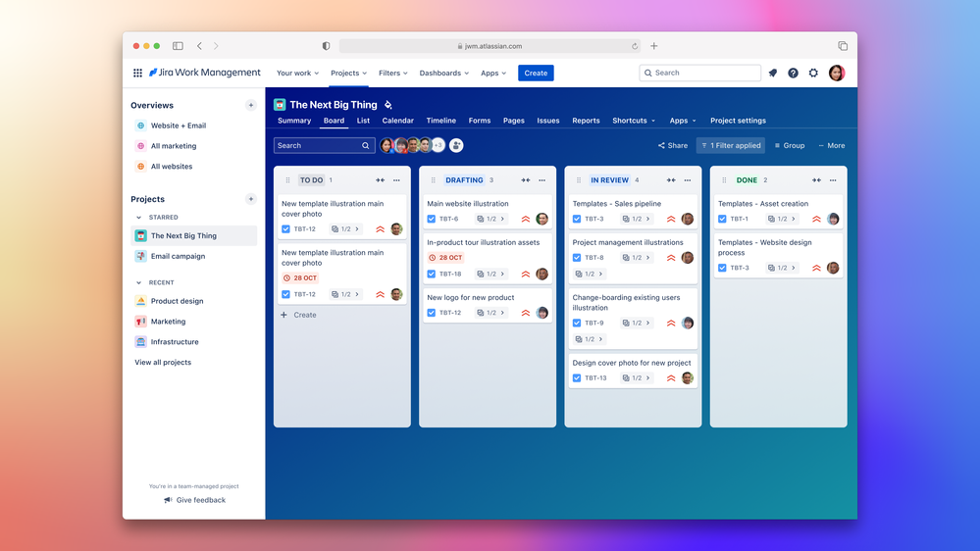Switch to the Forms tab
Screen dimensions: 980x551
click(x=480, y=121)
